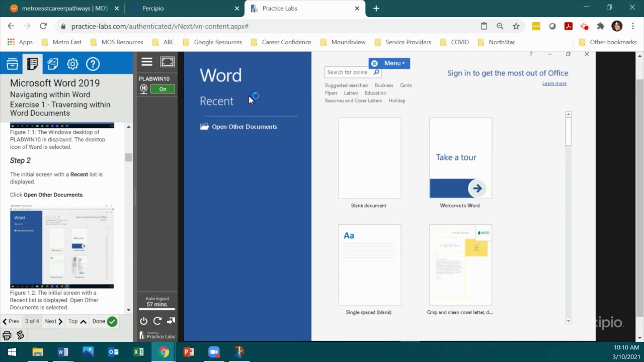Click the Word window help question mark
Screen dimensions: 644x362
point(531,54)
